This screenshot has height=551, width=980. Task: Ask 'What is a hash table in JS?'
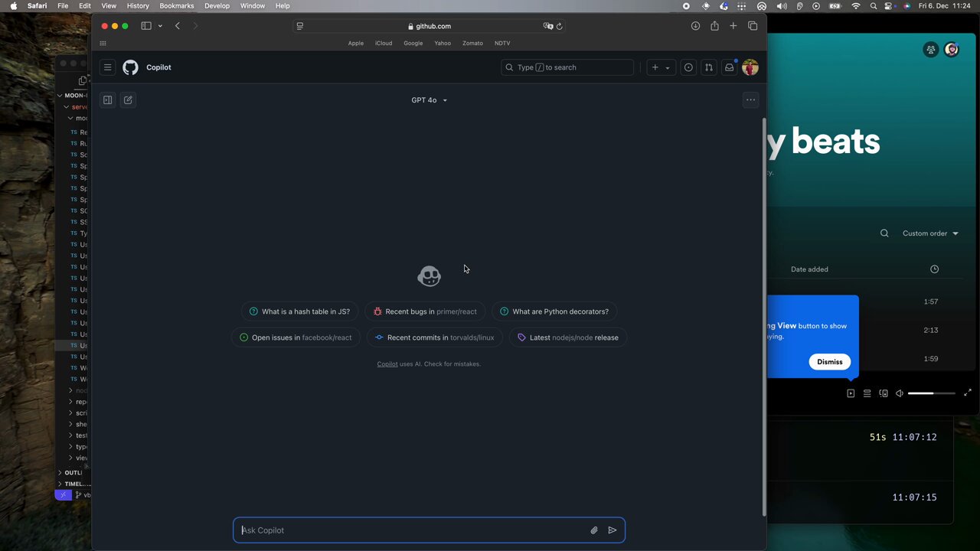tap(299, 311)
